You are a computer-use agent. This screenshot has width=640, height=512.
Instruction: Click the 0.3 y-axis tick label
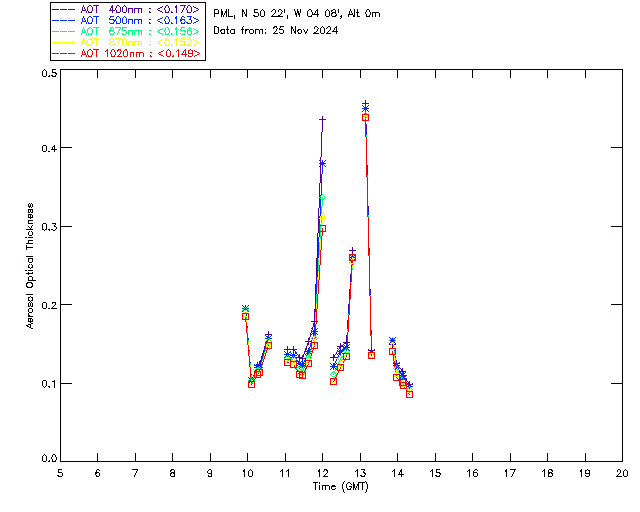49,227
